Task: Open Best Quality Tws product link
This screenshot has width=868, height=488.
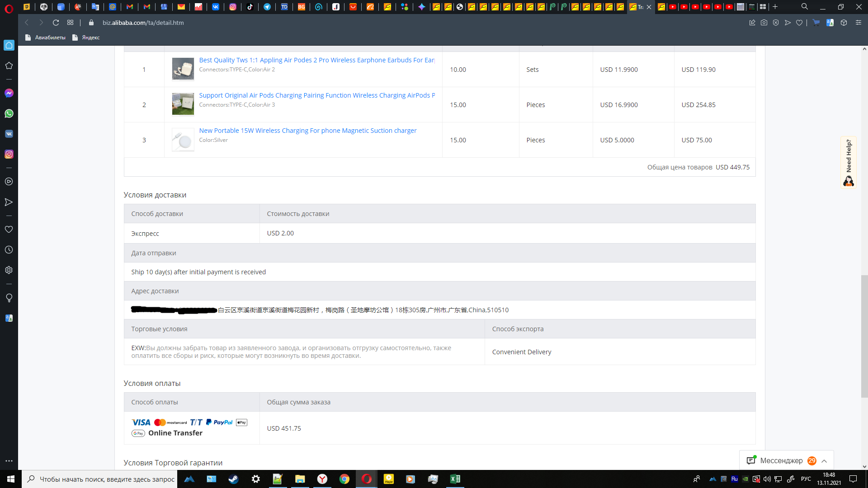Action: [x=316, y=60]
